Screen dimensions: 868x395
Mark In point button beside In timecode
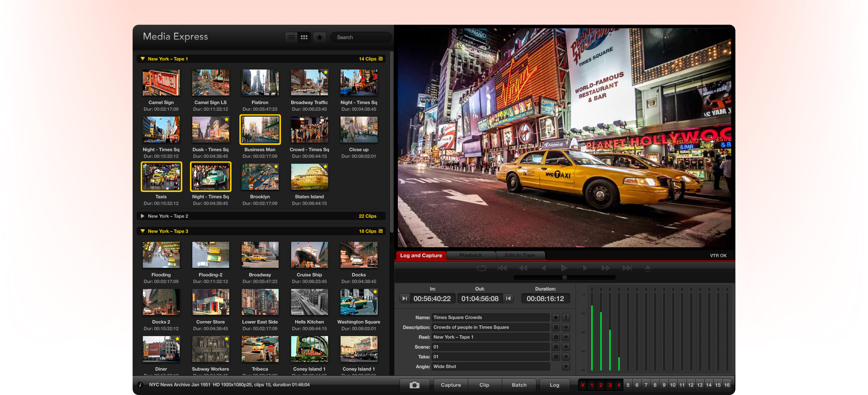(x=404, y=298)
